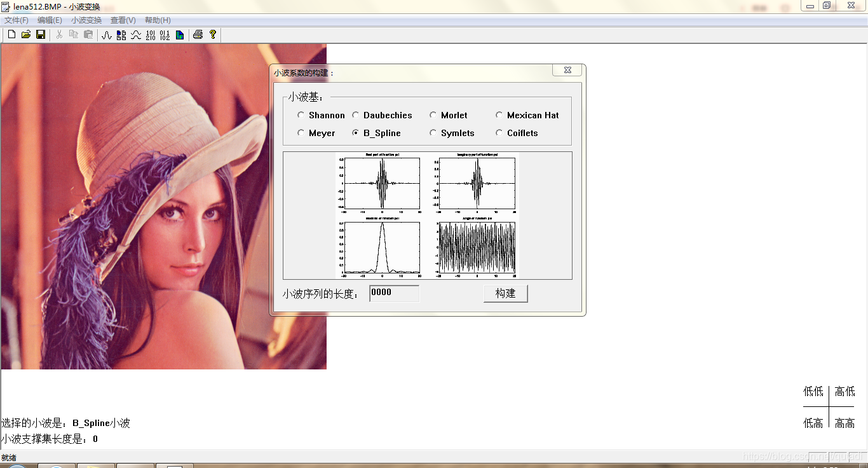Select the Daubechies wavelet basis
868x468 pixels.
[x=383, y=115]
